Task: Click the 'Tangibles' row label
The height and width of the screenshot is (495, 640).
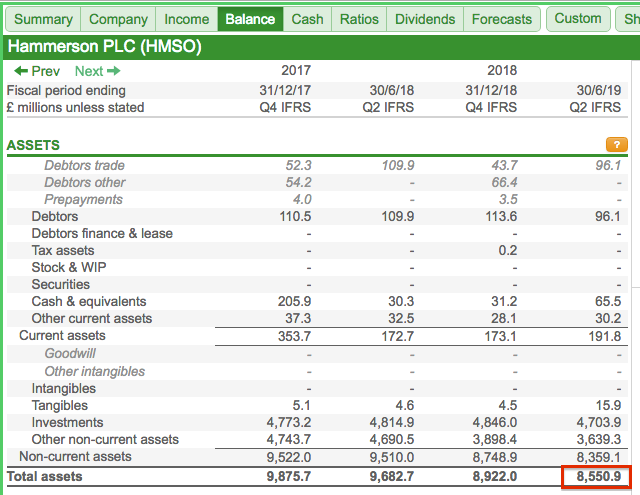Action: tap(60, 406)
